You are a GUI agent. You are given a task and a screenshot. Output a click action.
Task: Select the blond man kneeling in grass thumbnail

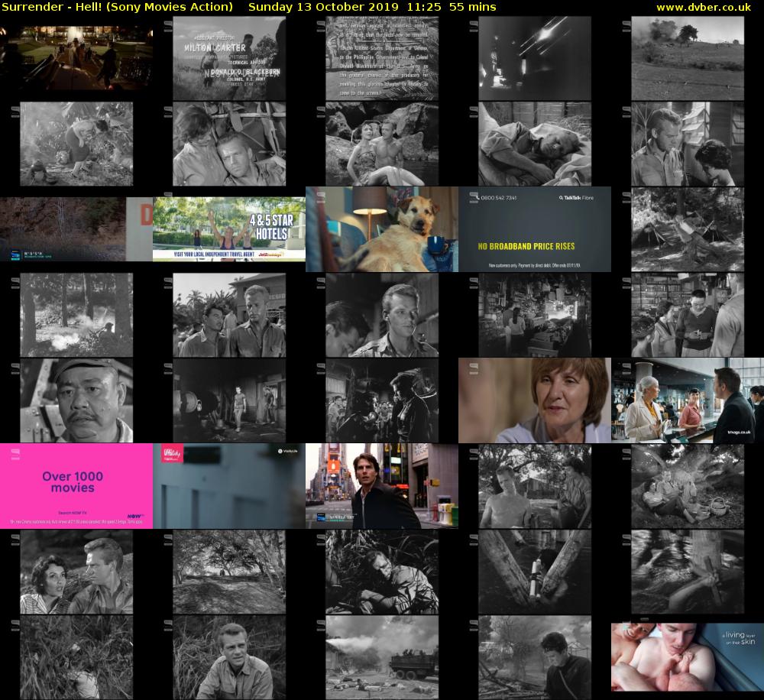pyautogui.click(x=229, y=657)
